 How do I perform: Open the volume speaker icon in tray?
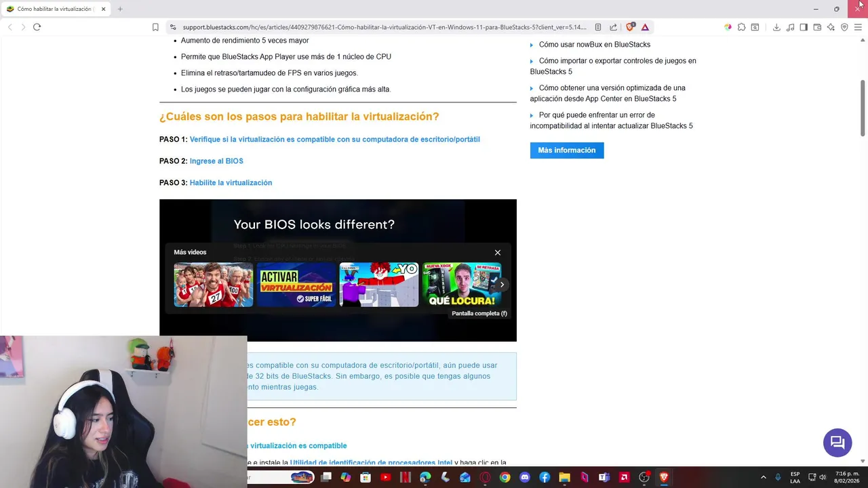[823, 477]
